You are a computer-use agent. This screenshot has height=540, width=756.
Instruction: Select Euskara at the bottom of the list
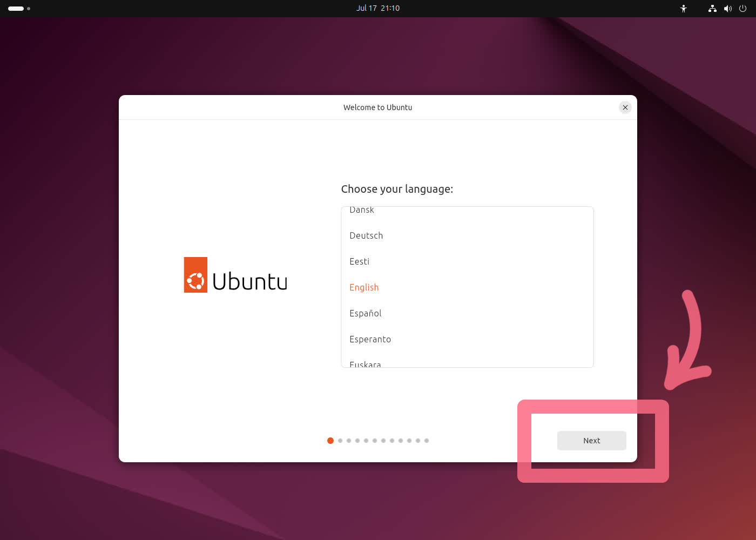pos(365,364)
